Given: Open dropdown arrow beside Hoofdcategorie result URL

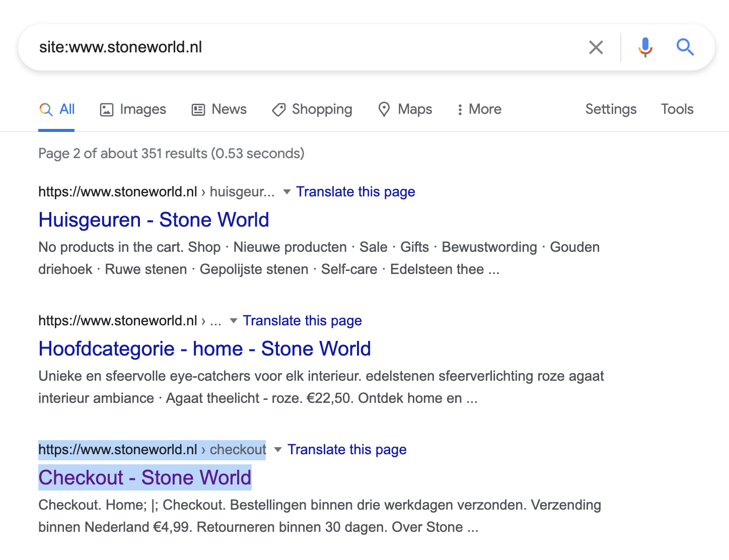Looking at the screenshot, I should point(234,321).
